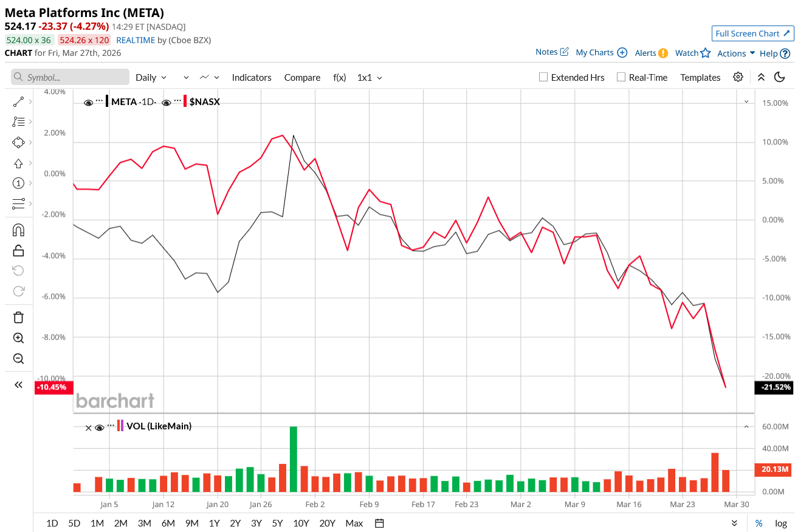This screenshot has height=532, width=795.
Task: Pick the numbered label annotation tool
Action: (x=18, y=183)
